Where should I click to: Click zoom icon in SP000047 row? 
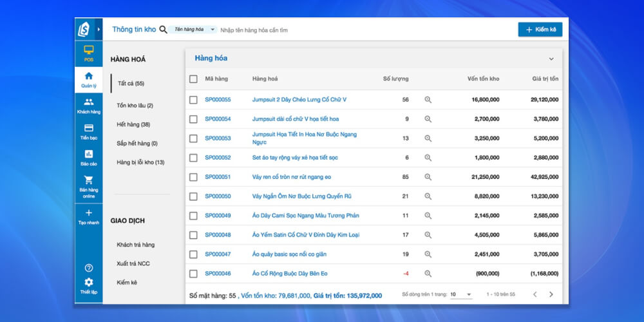coord(428,254)
